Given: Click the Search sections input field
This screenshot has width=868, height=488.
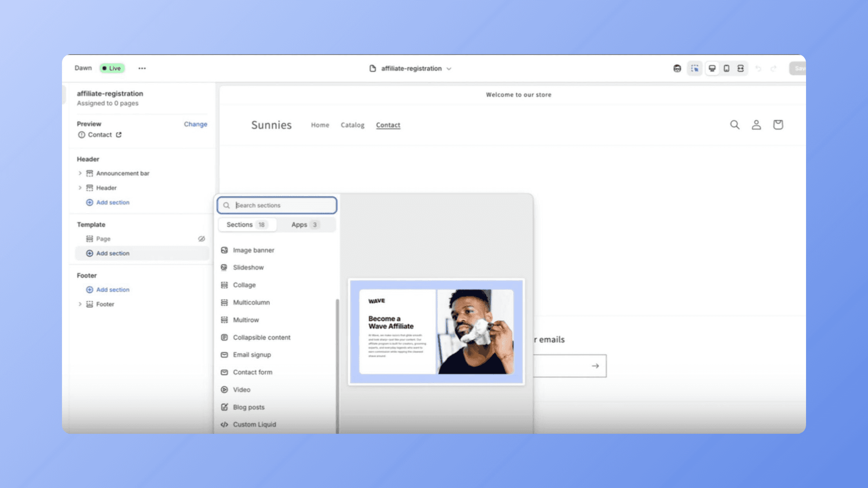Looking at the screenshot, I should click(x=277, y=205).
